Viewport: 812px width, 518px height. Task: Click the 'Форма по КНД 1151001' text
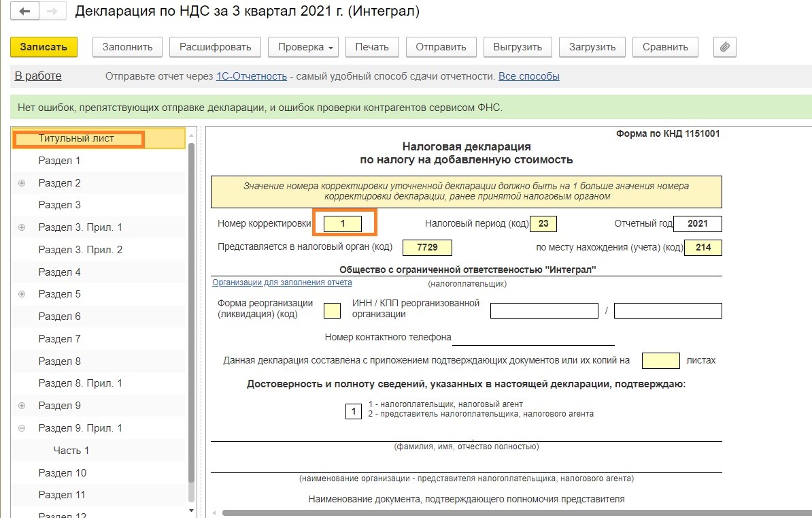[x=668, y=134]
